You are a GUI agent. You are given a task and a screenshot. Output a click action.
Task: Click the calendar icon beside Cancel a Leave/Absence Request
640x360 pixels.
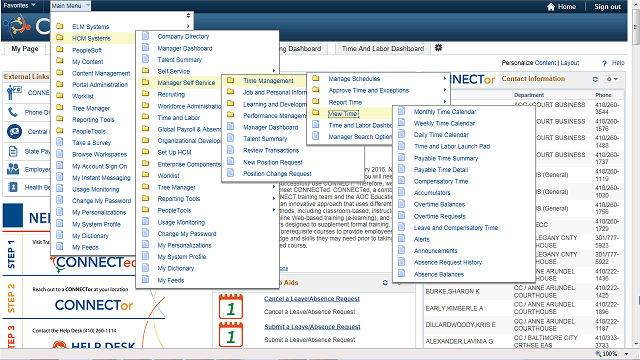(231, 306)
